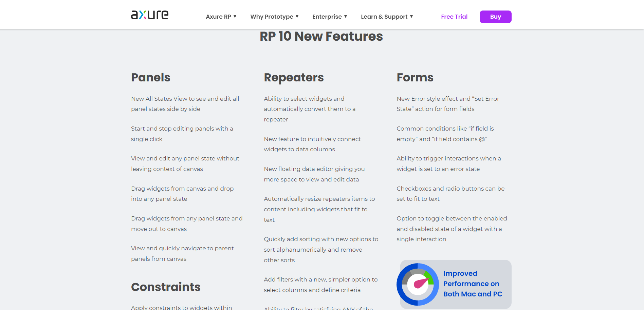
Task: Click the Forms heading
Action: [x=415, y=77]
